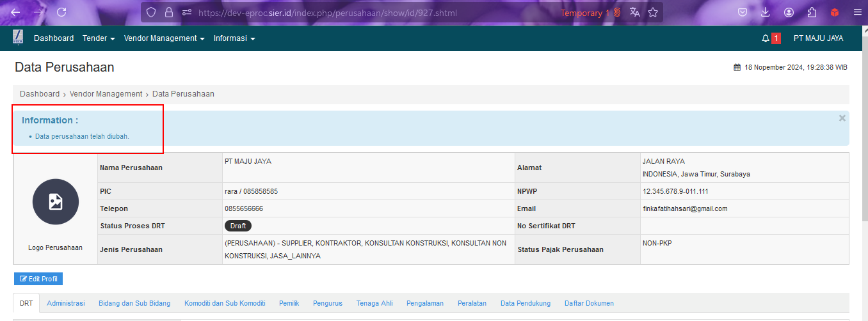Open the extensions puzzle icon
This screenshot has width=868, height=321.
click(x=812, y=12)
